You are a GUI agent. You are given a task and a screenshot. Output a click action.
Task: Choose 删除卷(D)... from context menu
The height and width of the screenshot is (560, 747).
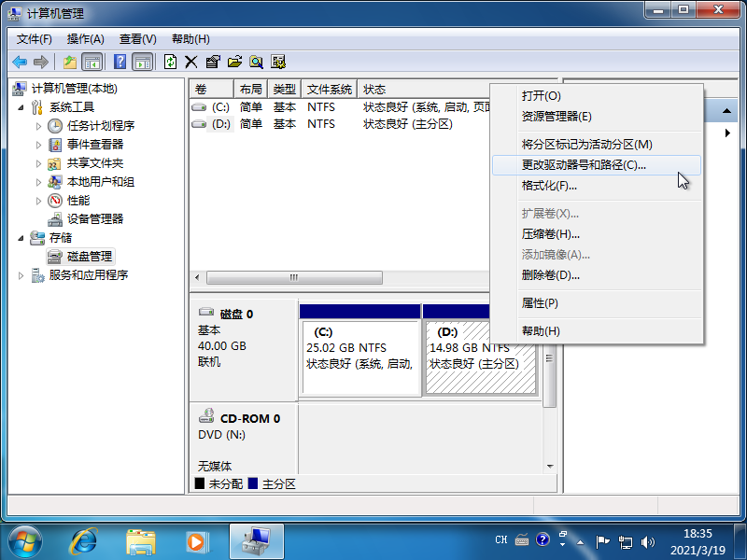(597, 275)
